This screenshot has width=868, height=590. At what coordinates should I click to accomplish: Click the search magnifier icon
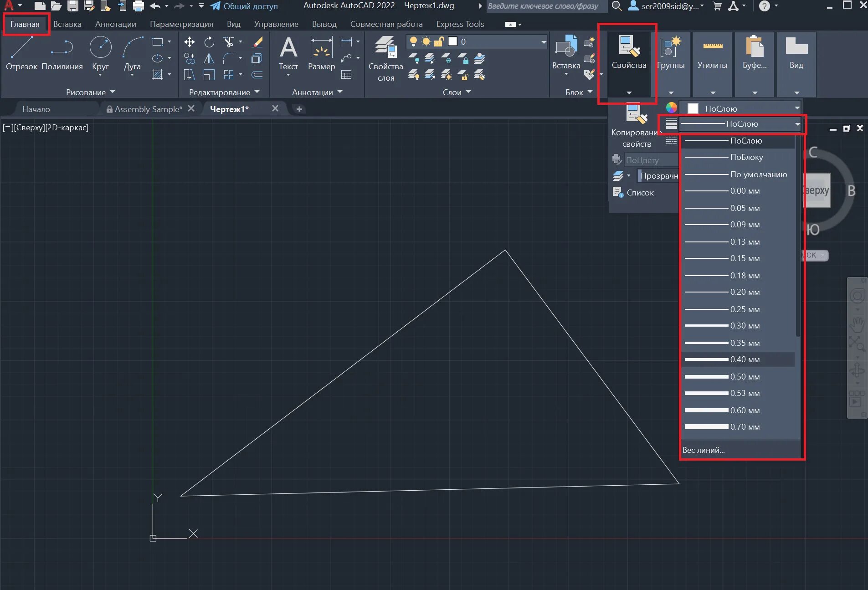coord(616,6)
